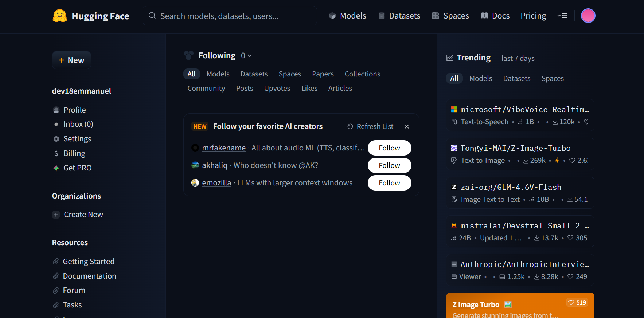
Task: Click the Get PRO sparkle icon
Action: (56, 168)
